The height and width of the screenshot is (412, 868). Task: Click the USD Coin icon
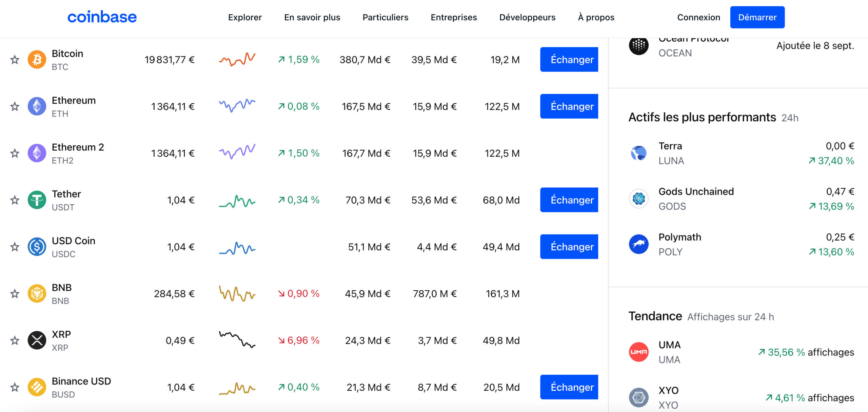pyautogui.click(x=37, y=247)
